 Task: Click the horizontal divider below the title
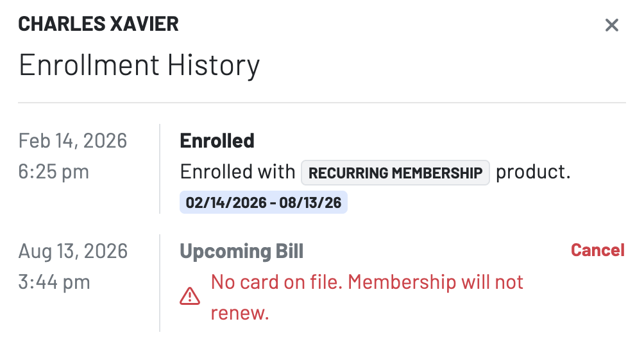[x=322, y=103]
